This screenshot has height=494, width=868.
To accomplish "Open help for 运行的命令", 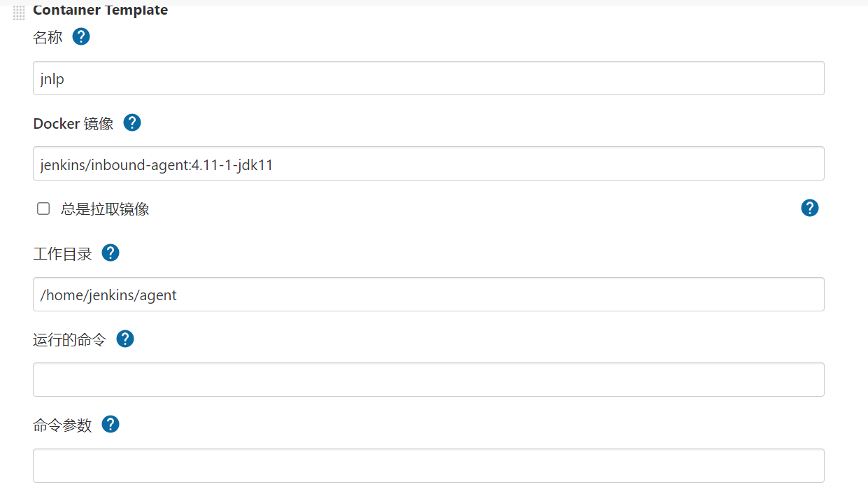I will [124, 339].
